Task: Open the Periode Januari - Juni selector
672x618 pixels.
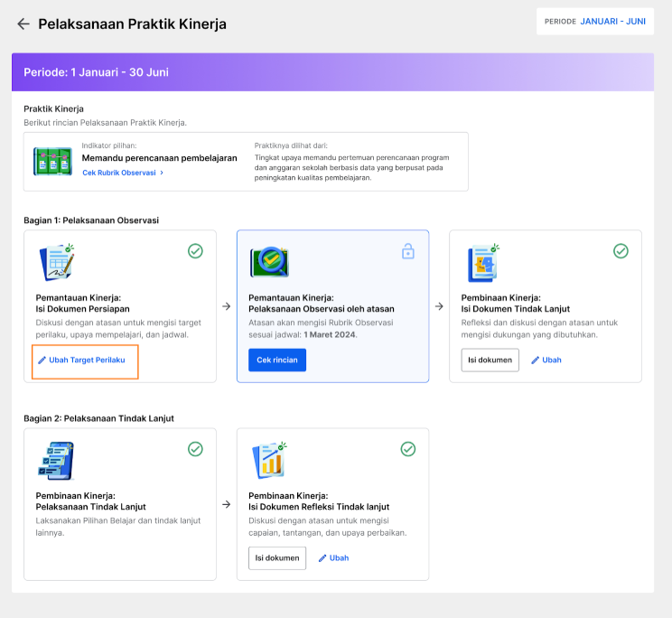Action: tap(595, 22)
